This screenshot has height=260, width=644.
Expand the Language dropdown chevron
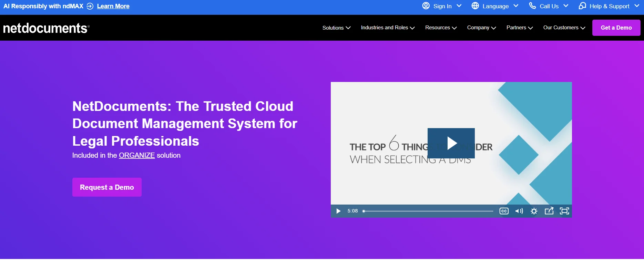tap(516, 6)
